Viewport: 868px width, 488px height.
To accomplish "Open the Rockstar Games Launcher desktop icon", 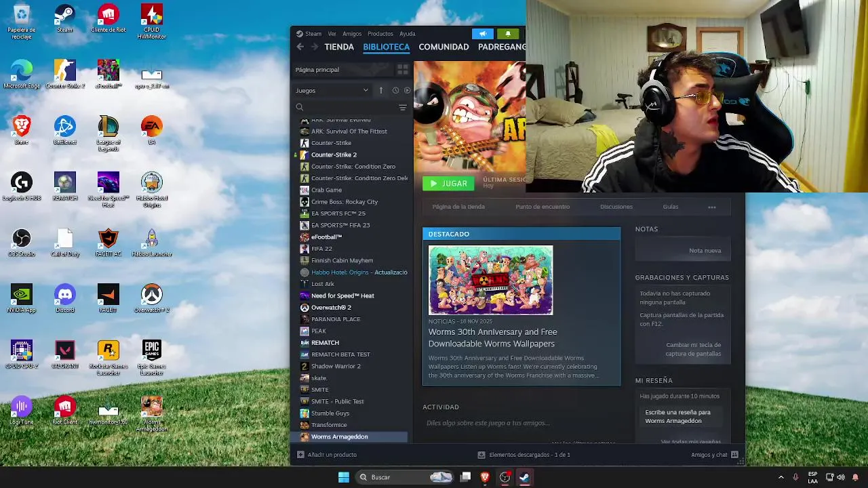I will pos(108,358).
